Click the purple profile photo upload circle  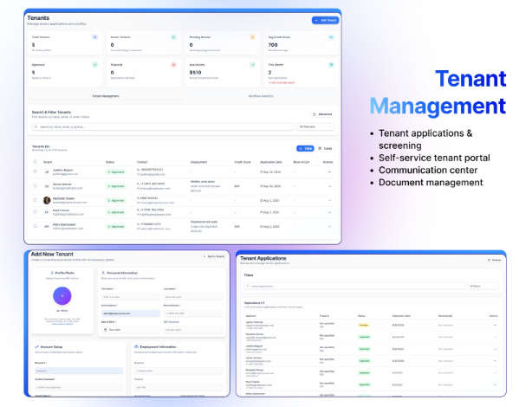pos(62,296)
